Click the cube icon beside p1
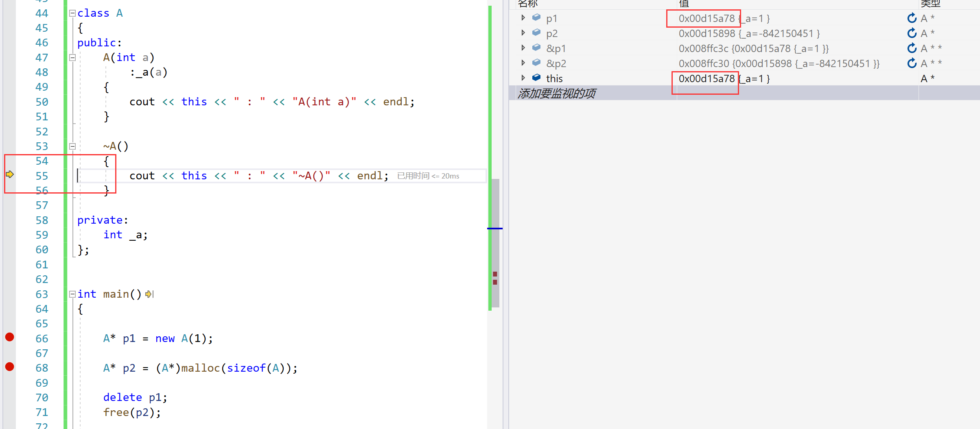The image size is (980, 429). click(536, 18)
